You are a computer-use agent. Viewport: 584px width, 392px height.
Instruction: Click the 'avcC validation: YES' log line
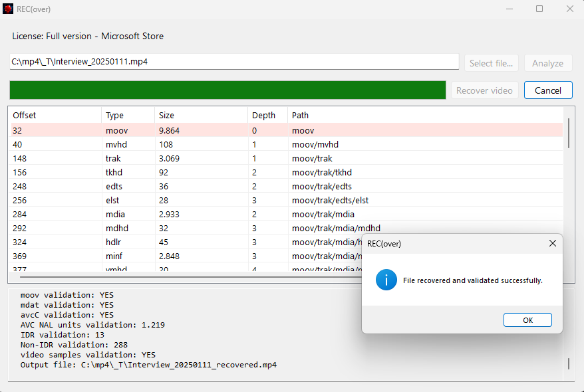[x=67, y=315]
